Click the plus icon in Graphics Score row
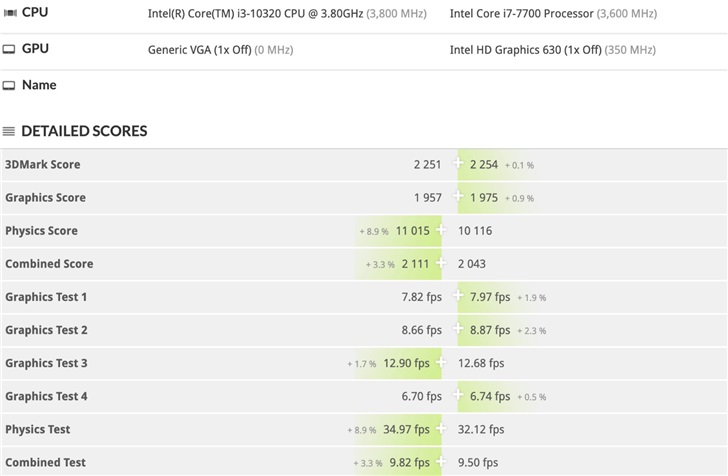The image size is (728, 476). (x=458, y=197)
